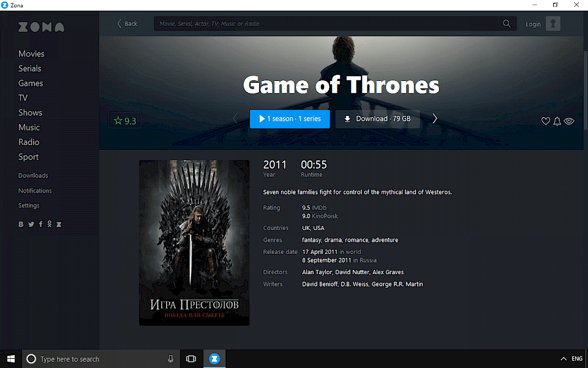Play 1 season 1 series
588x368 pixels.
point(290,118)
